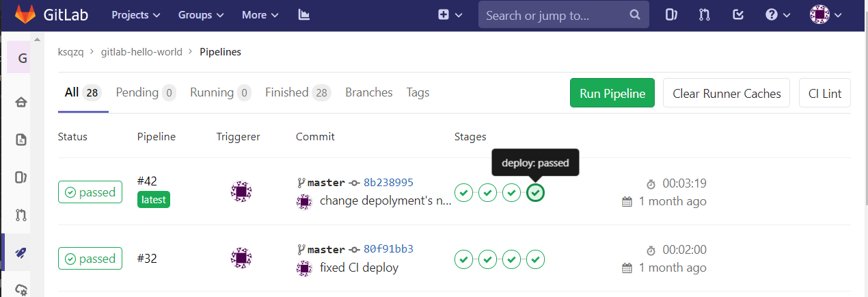Click Clear Runner Caches button
Viewport: 868px width, 297px height.
point(727,93)
